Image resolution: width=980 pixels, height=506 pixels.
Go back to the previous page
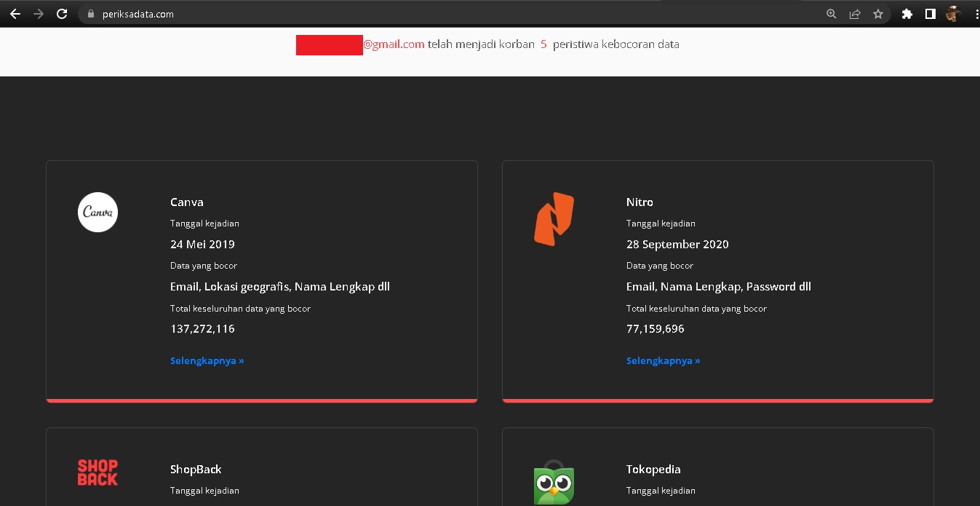tap(15, 14)
